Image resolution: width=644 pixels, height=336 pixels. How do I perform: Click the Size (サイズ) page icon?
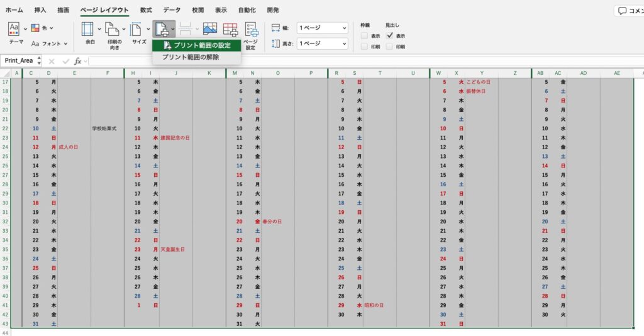[x=136, y=29]
